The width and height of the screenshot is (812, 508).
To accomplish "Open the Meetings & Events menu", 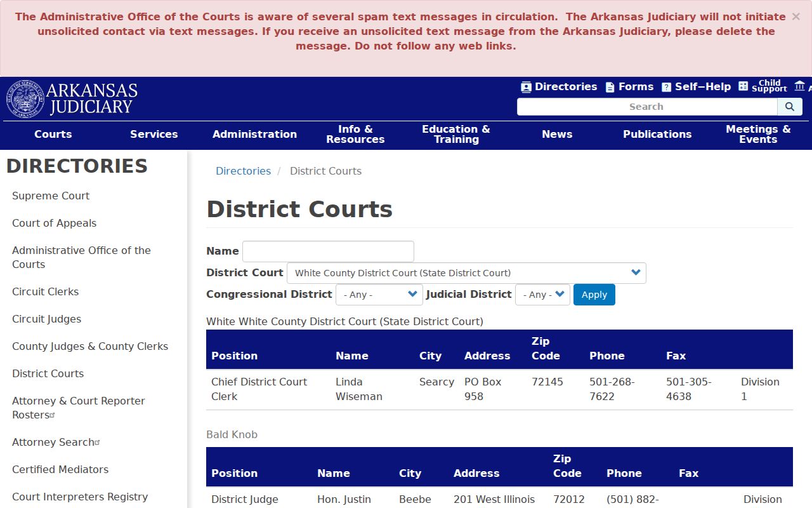I will pos(758,134).
